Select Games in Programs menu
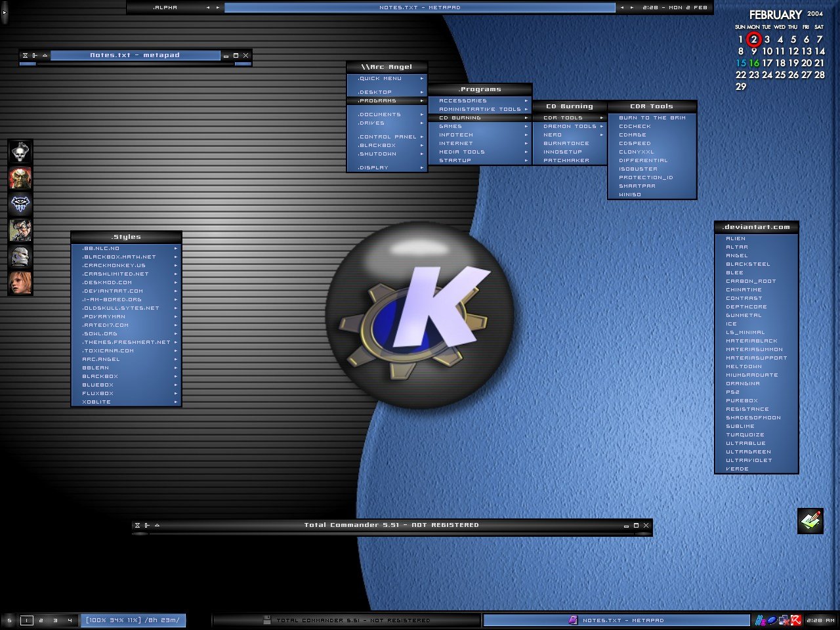 (x=480, y=127)
